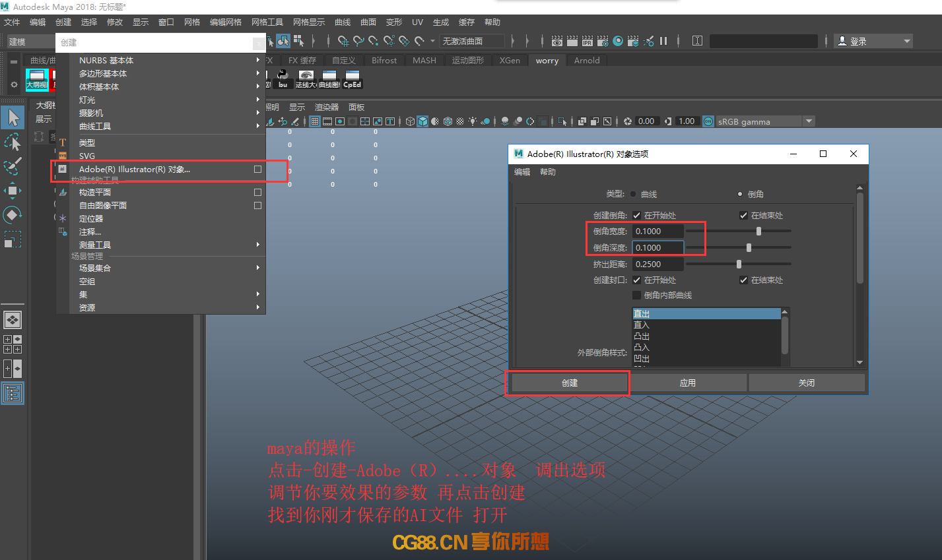Enable smooth shade all cube icon
The height and width of the screenshot is (560, 942).
(422, 121)
